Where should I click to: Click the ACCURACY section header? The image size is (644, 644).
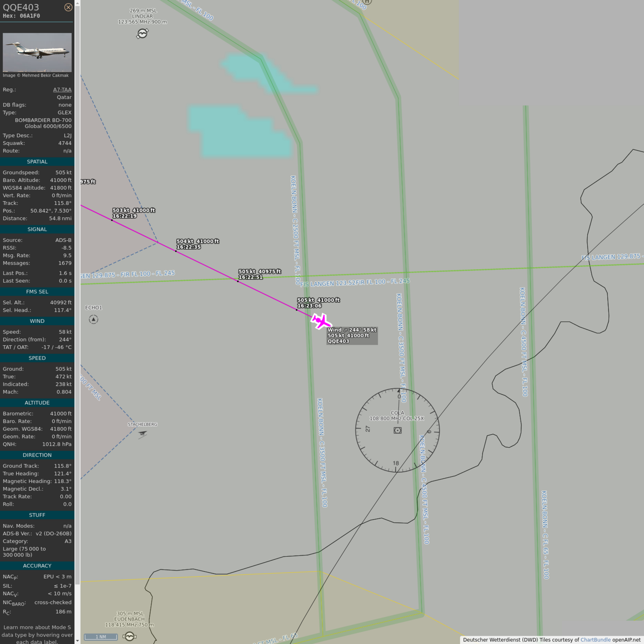click(x=37, y=566)
